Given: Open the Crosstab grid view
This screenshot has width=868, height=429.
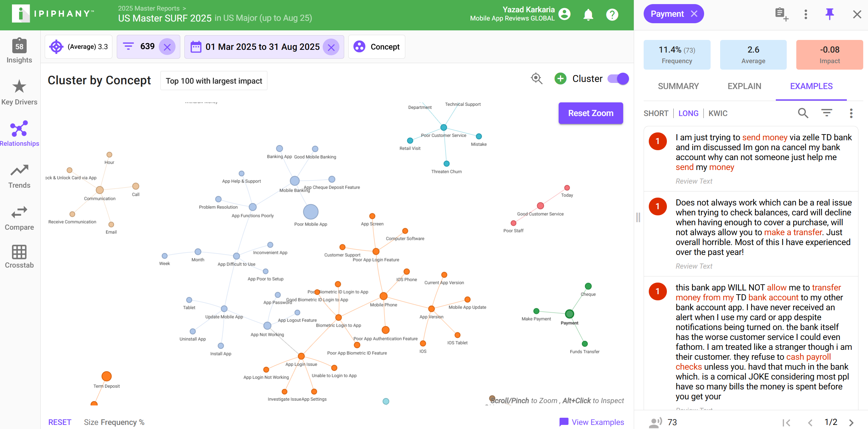Looking at the screenshot, I should point(19,257).
